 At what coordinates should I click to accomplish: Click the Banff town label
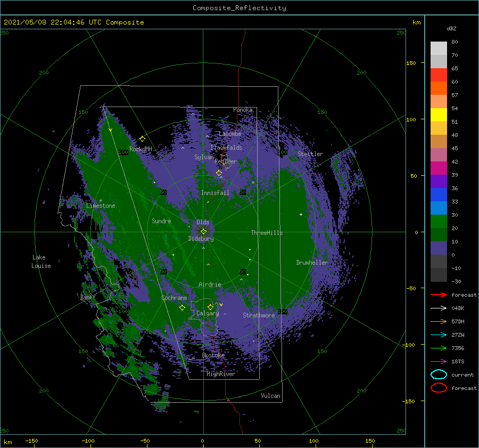pos(88,297)
